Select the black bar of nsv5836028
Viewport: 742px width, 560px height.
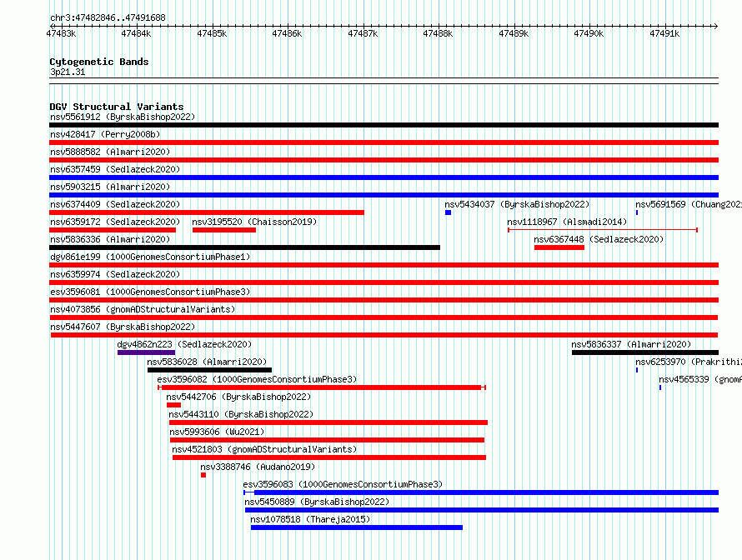209,370
